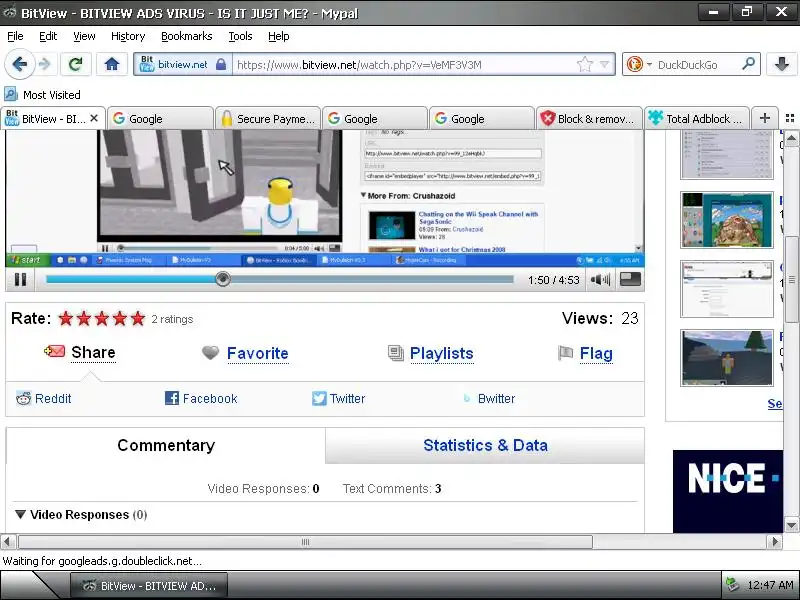
Task: Click the 12:47 AM taskbar clock
Action: pyautogui.click(x=770, y=585)
